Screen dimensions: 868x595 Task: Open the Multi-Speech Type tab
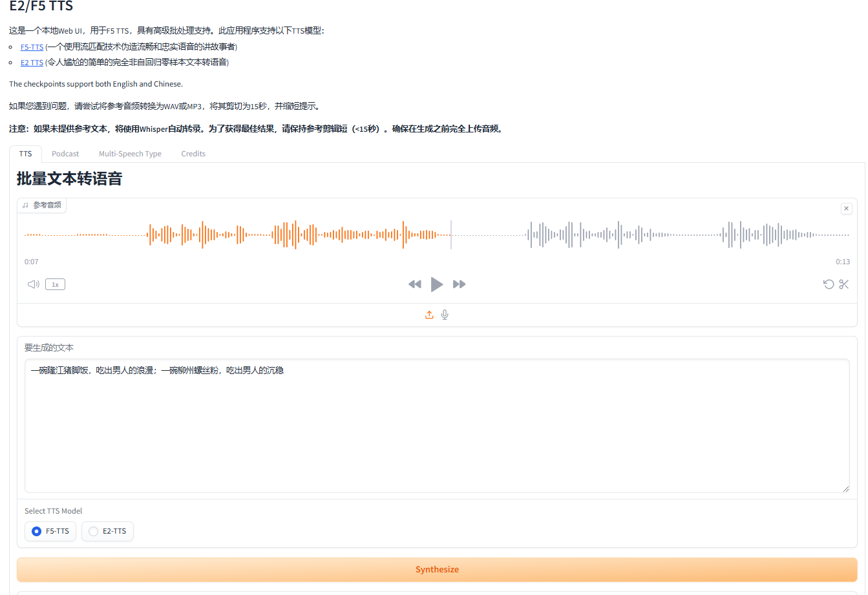pos(130,153)
